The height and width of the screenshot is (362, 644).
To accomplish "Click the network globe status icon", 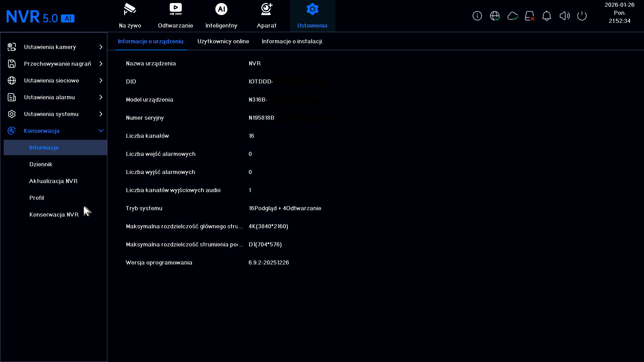I will point(495,16).
